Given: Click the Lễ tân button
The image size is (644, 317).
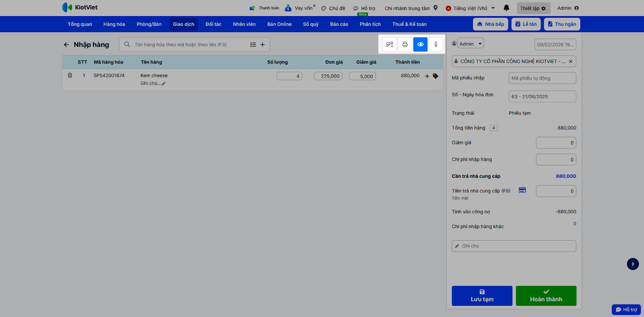Looking at the screenshot, I should 526,24.
